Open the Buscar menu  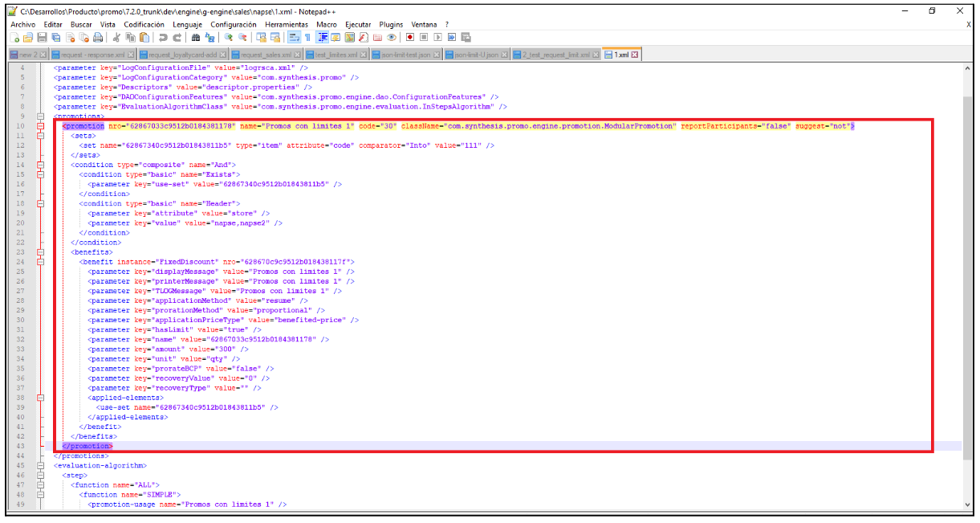81,25
